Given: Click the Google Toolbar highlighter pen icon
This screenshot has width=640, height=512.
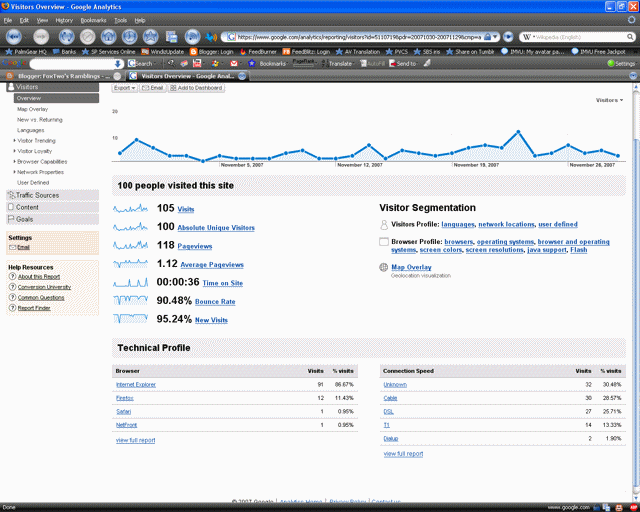Looking at the screenshot, I should tap(427, 63).
